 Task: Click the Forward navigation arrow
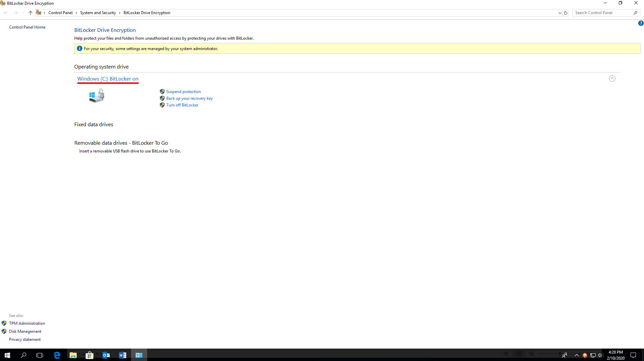tap(15, 13)
